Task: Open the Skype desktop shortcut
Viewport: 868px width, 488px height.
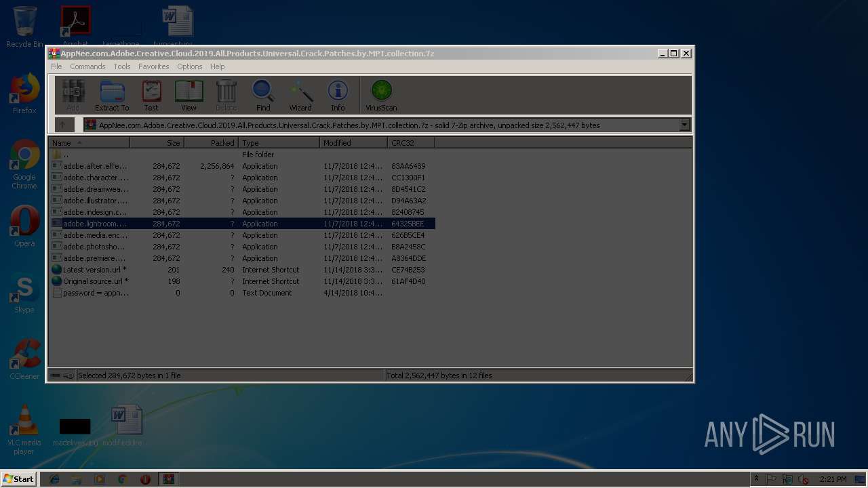Action: (x=24, y=293)
